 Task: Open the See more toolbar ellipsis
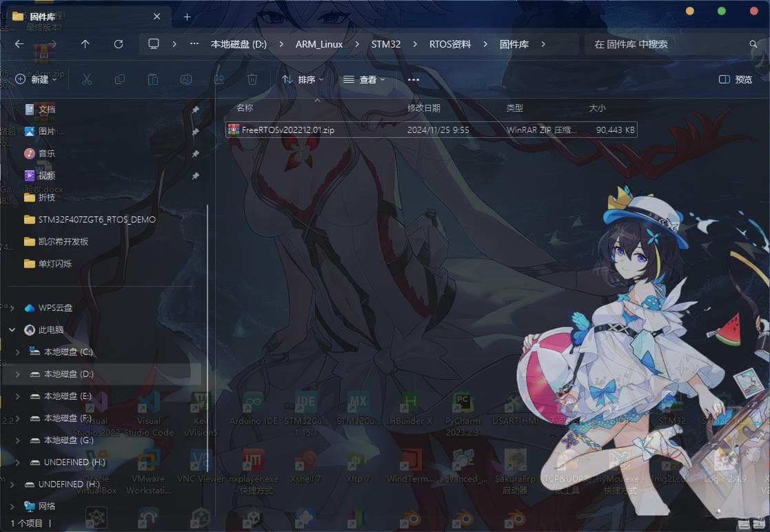click(x=414, y=79)
